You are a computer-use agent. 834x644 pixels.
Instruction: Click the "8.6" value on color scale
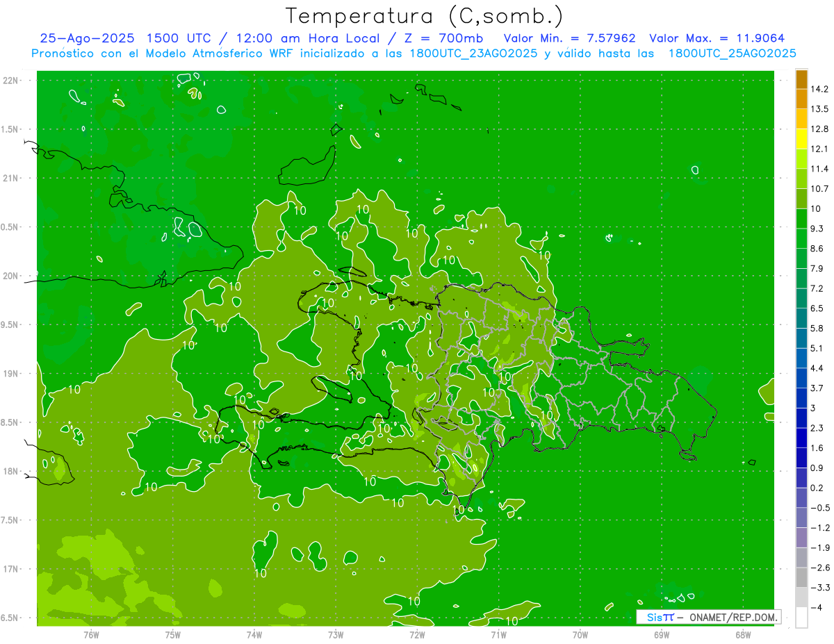[x=817, y=248]
